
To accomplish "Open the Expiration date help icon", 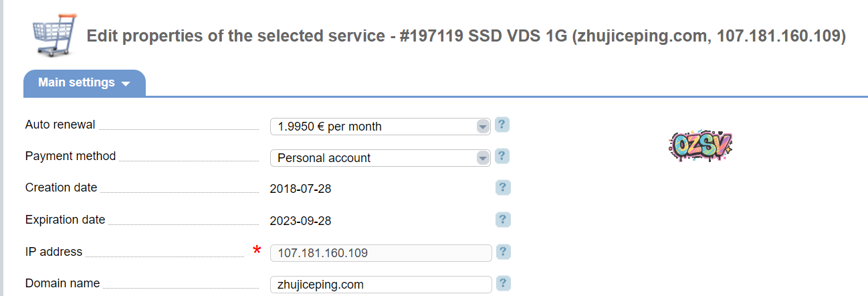I will pos(503,220).
